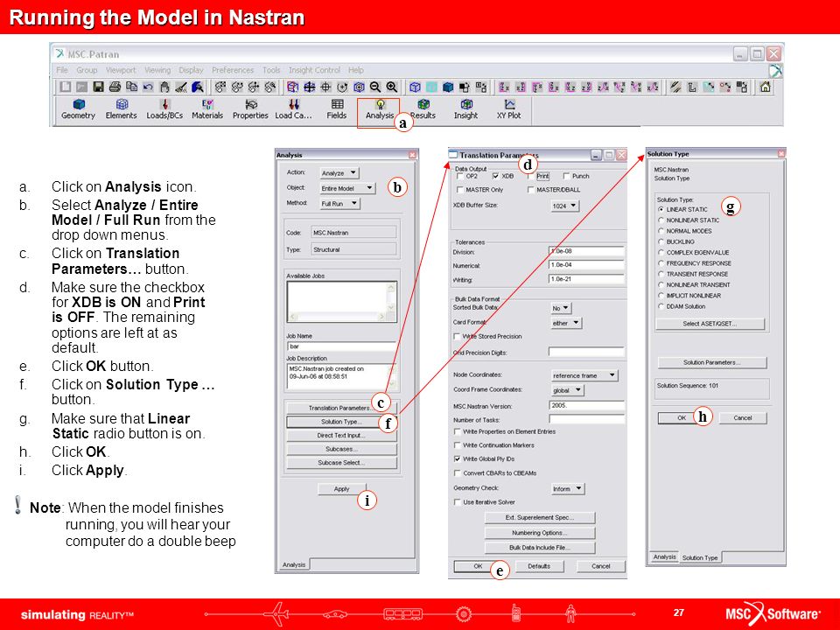
Task: Open the Viewport menu
Action: coord(121,70)
